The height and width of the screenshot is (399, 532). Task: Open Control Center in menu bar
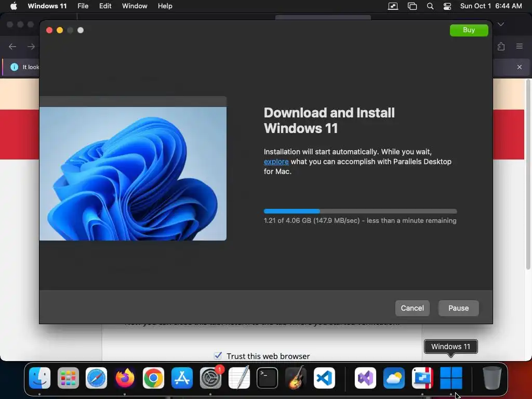pyautogui.click(x=447, y=6)
